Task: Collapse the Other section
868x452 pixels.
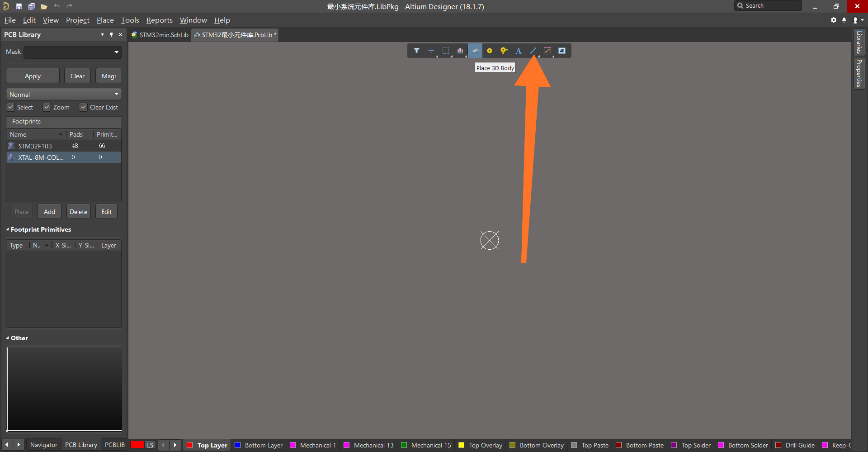Action: [x=7, y=338]
